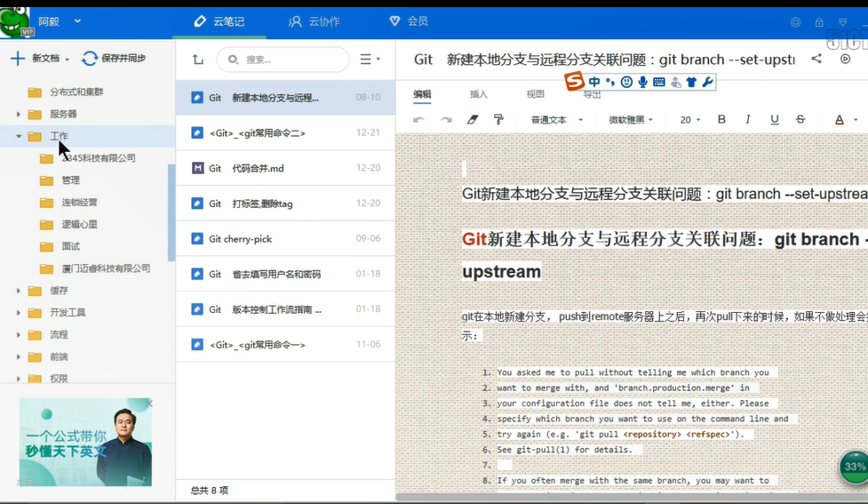This screenshot has width=868, height=504.
Task: Open the Git cherry-pick note
Action: pyautogui.click(x=285, y=239)
